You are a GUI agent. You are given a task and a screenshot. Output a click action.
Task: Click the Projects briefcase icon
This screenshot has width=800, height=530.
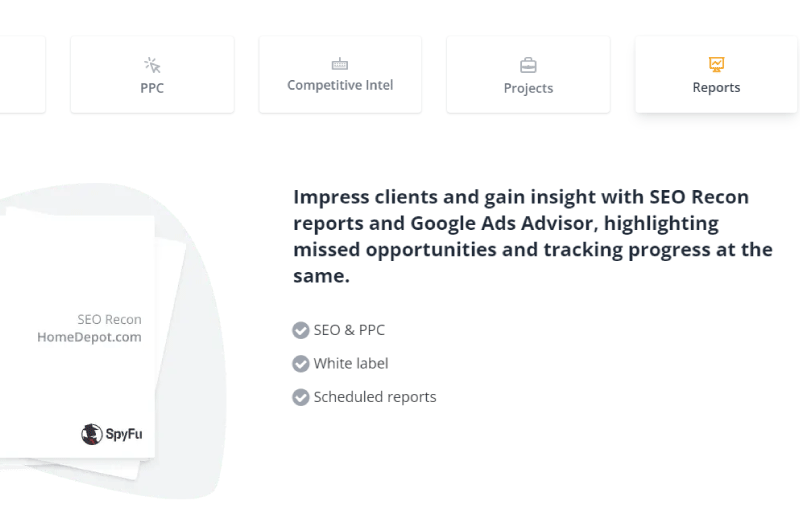(528, 65)
